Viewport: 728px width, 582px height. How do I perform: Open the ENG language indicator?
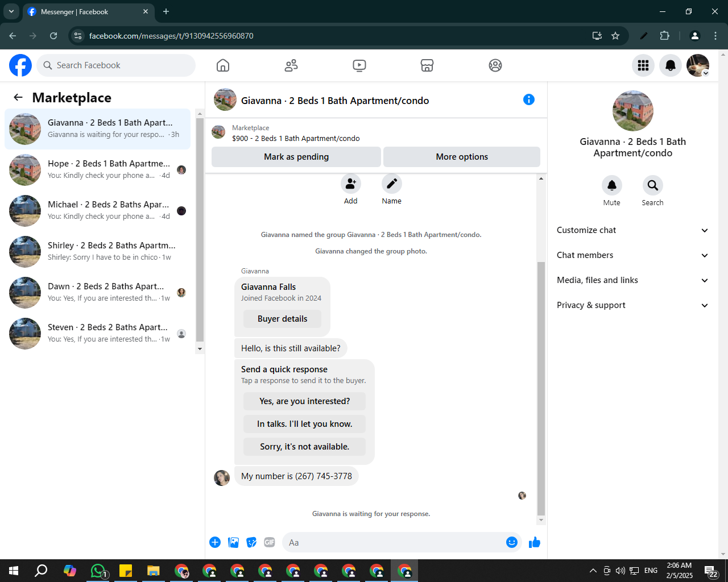pos(651,571)
